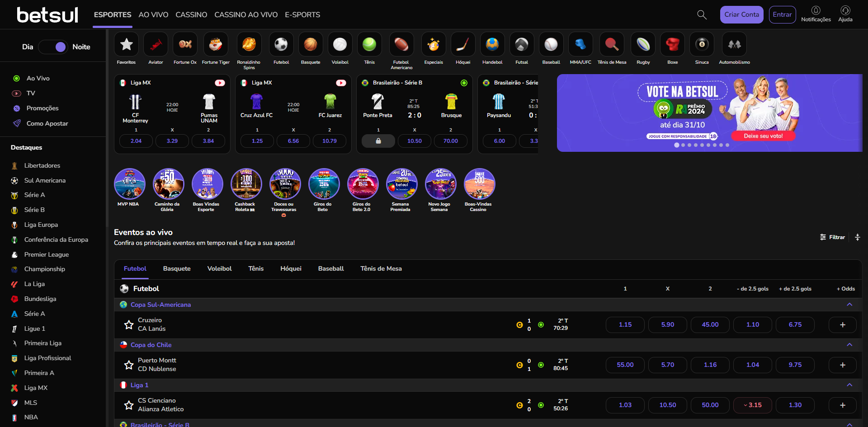
Task: Open the CASSINO top menu
Action: (191, 15)
